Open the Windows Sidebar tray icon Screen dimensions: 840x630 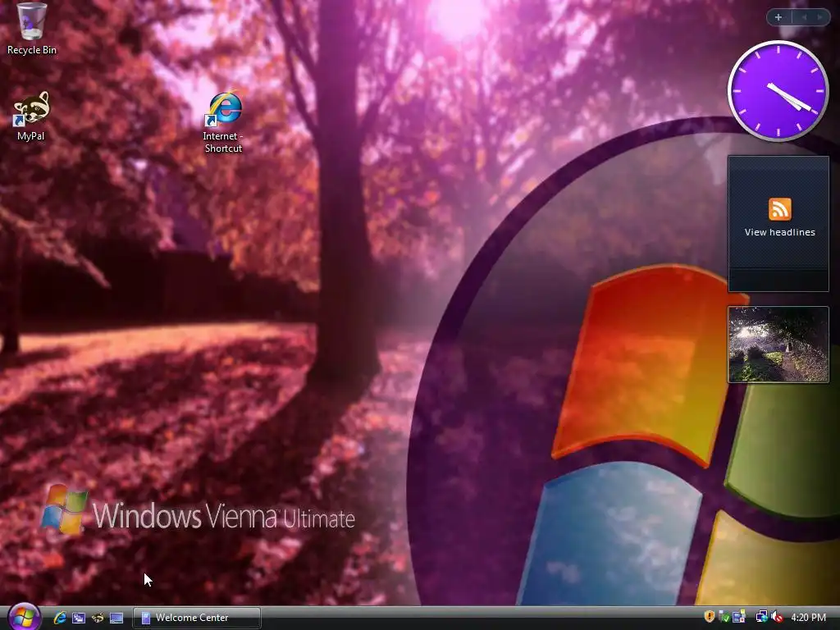(739, 617)
